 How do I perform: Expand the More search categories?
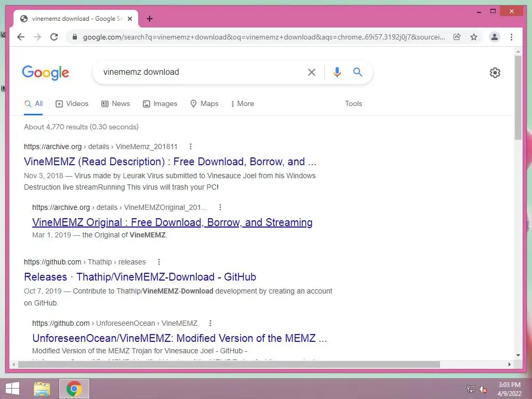pyautogui.click(x=243, y=104)
